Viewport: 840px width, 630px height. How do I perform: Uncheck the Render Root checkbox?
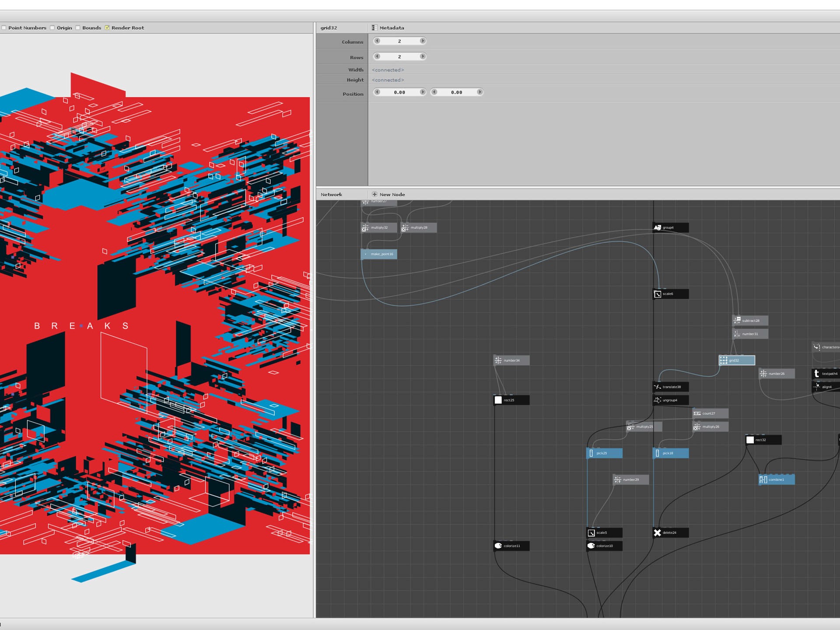(107, 28)
